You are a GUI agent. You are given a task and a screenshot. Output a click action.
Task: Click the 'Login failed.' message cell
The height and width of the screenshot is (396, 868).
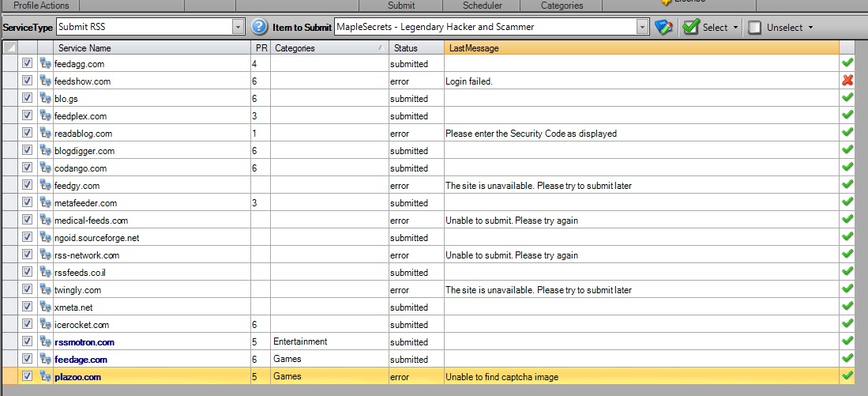coord(641,81)
